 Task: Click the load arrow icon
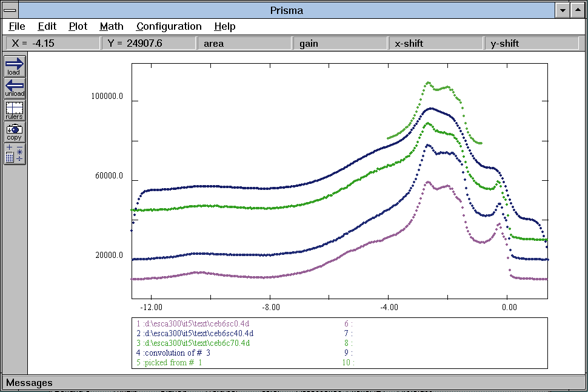pyautogui.click(x=15, y=66)
